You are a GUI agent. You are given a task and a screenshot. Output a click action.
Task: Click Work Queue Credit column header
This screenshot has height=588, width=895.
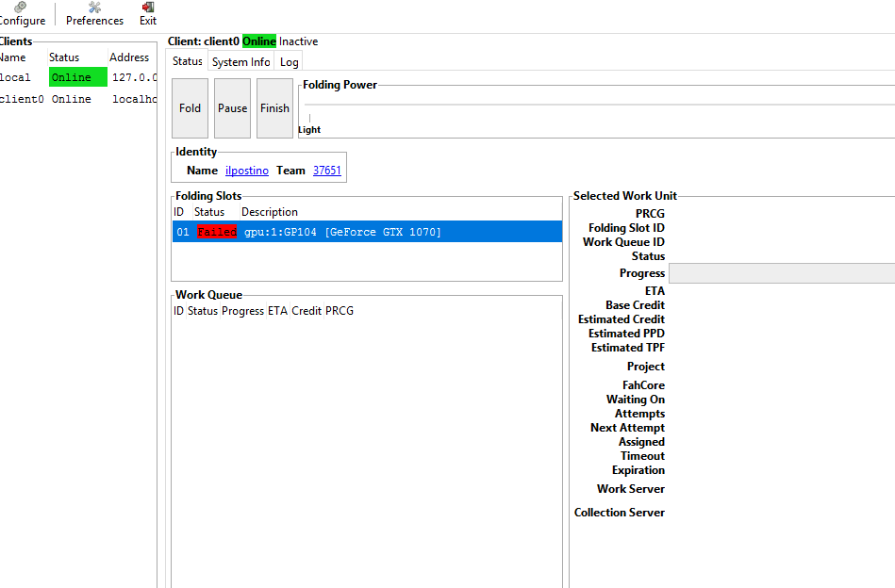pos(307,311)
